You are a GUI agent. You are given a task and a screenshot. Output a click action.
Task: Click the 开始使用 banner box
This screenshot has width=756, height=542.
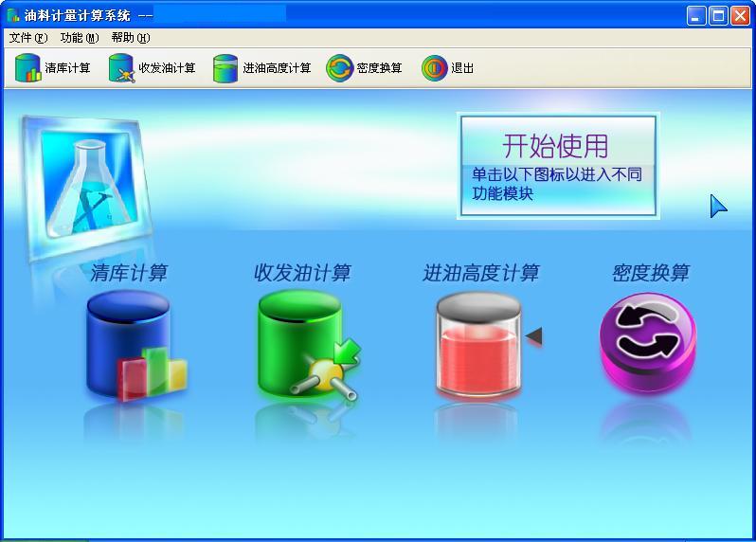558,166
